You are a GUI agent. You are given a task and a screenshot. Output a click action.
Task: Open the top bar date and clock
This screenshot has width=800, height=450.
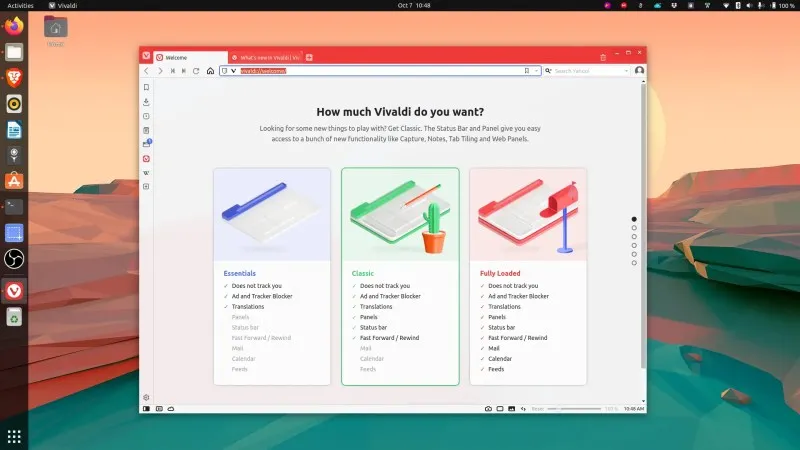pos(414,6)
